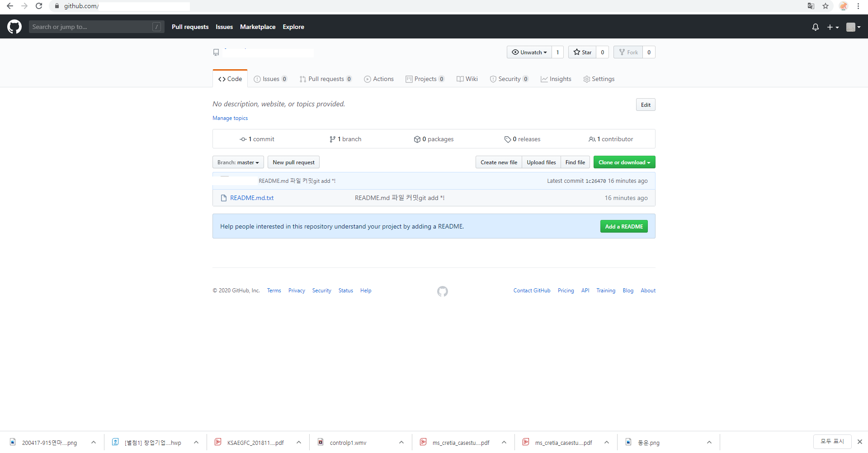This screenshot has width=868, height=453.
Task: Open the notifications bell icon
Action: (x=816, y=27)
